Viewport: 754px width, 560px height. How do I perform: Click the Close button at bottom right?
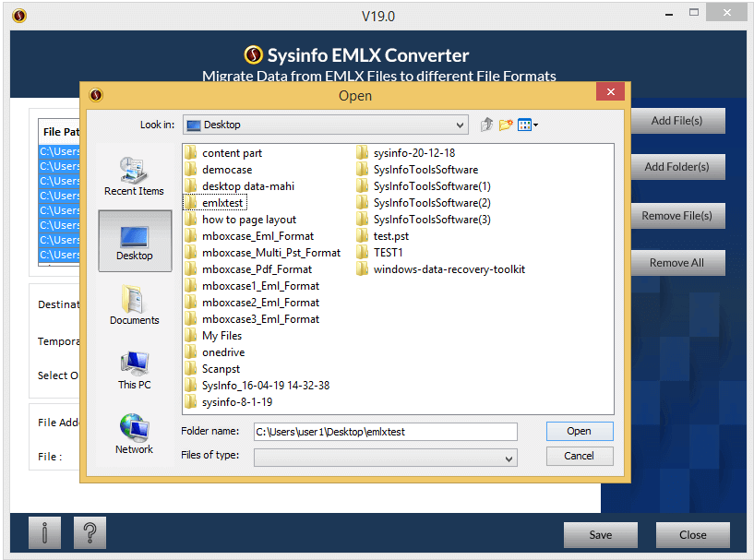pyautogui.click(x=693, y=535)
